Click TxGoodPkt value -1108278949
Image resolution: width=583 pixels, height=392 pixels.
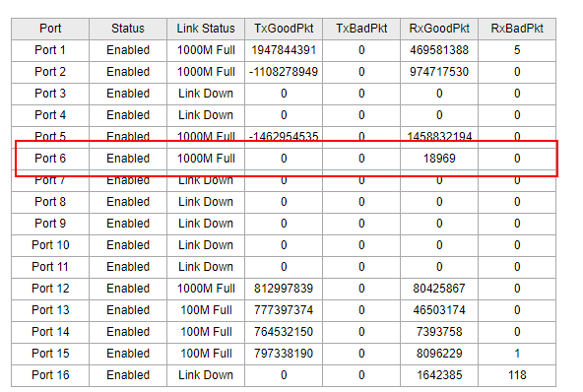tap(284, 72)
